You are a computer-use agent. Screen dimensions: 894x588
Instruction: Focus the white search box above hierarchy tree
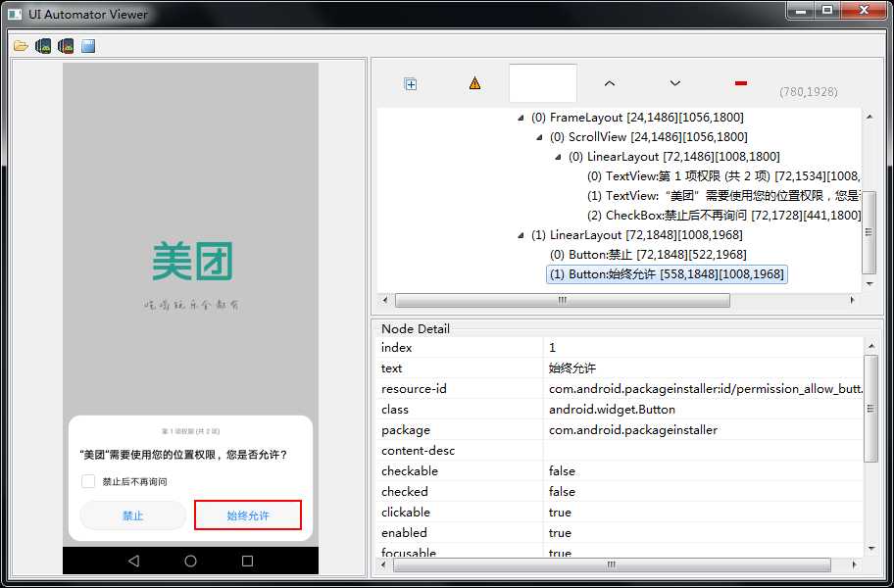(x=543, y=83)
